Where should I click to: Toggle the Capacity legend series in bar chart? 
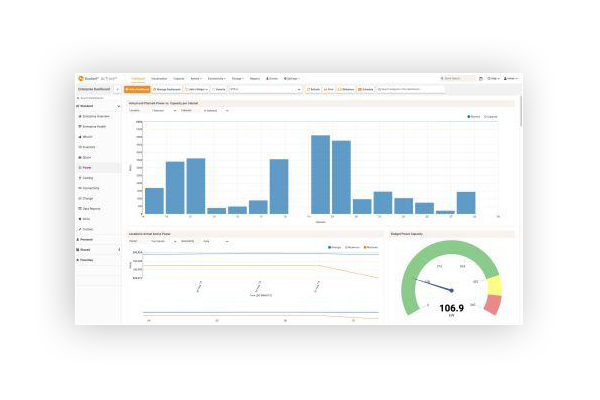click(x=491, y=117)
